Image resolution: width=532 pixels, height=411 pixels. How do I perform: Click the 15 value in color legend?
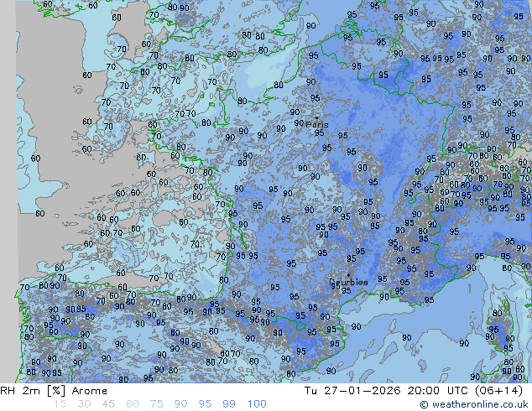(x=60, y=404)
